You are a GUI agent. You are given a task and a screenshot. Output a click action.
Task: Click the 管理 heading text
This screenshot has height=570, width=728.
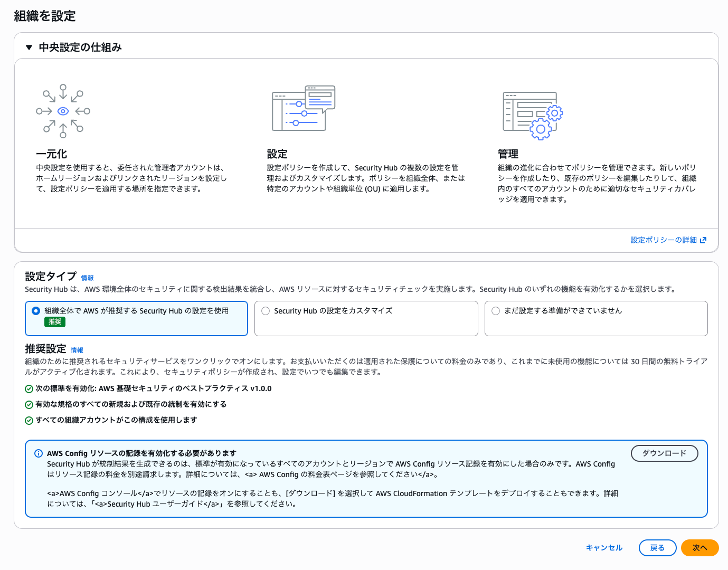(x=508, y=154)
